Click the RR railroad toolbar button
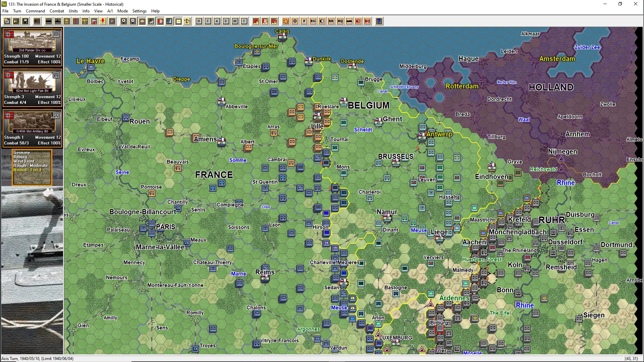Screen dimensions: 644x362 [x=331, y=21]
